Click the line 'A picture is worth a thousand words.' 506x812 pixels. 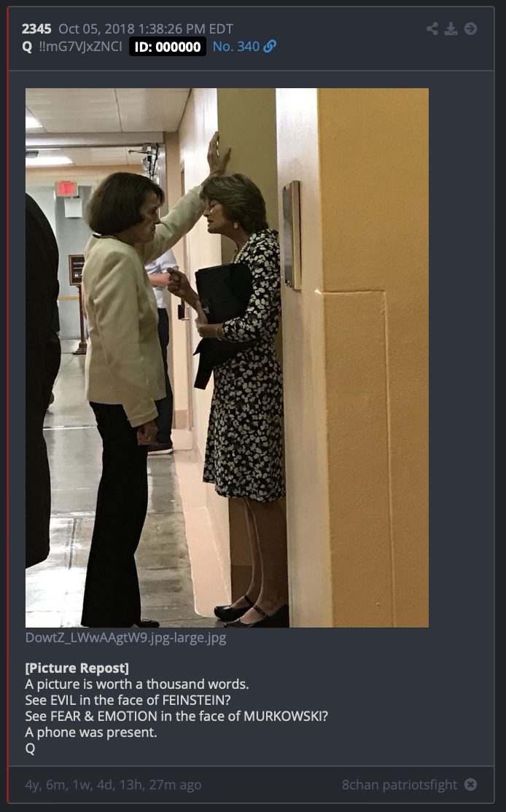(137, 684)
